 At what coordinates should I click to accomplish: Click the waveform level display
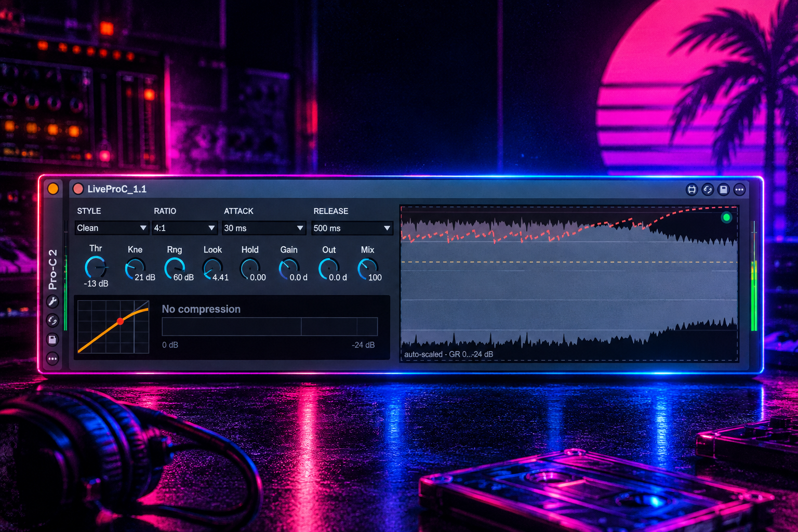569,284
